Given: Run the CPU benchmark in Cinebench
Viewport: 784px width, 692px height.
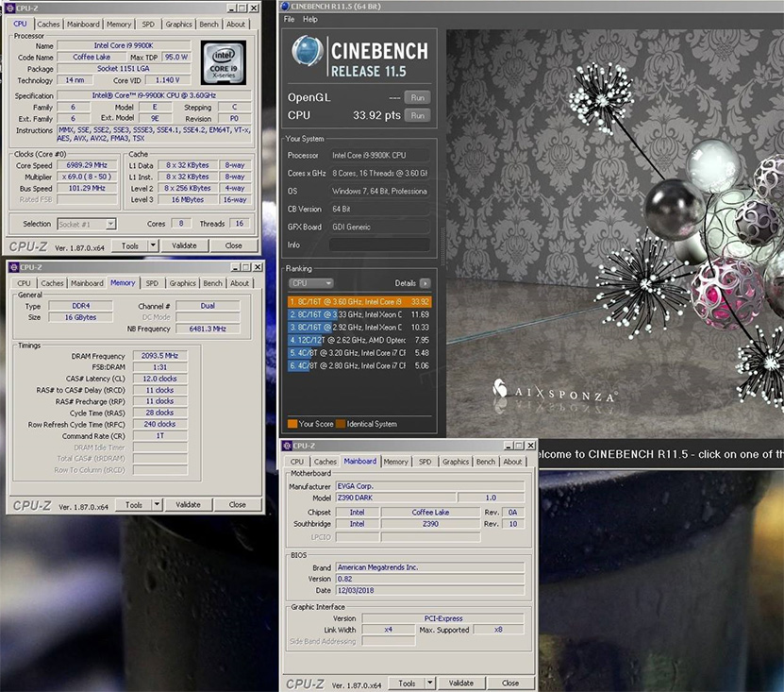Looking at the screenshot, I should [418, 115].
